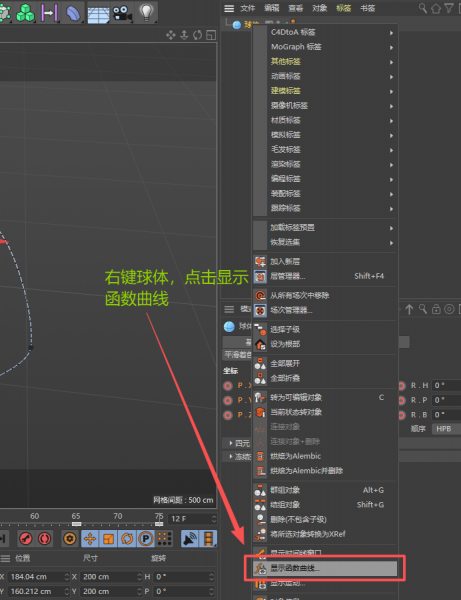Click the timeline end-range slider handle at 75

point(160,524)
